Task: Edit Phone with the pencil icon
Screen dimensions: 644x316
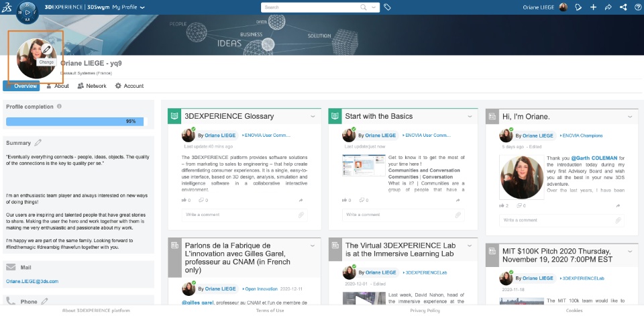Action: point(44,301)
